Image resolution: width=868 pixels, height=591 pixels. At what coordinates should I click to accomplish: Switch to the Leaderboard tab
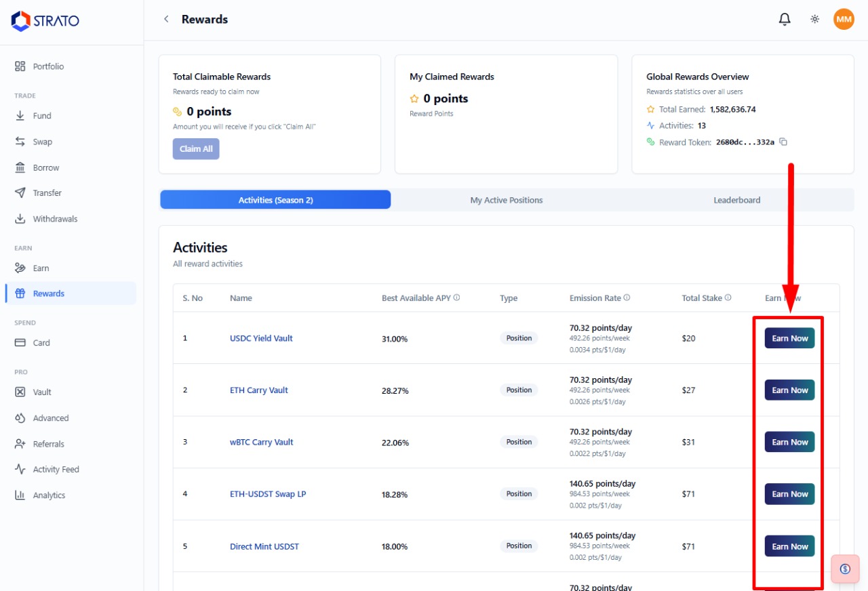coord(737,200)
